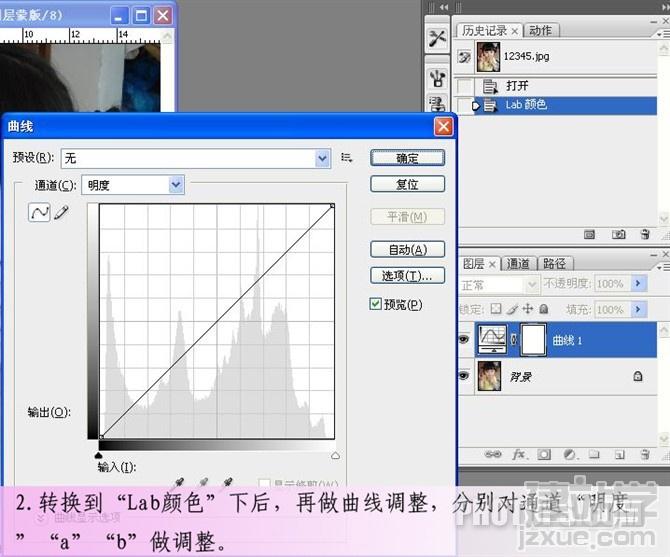Click the top-right curve endpoint
Viewport: 670px width, 557px height.
[x=332, y=206]
